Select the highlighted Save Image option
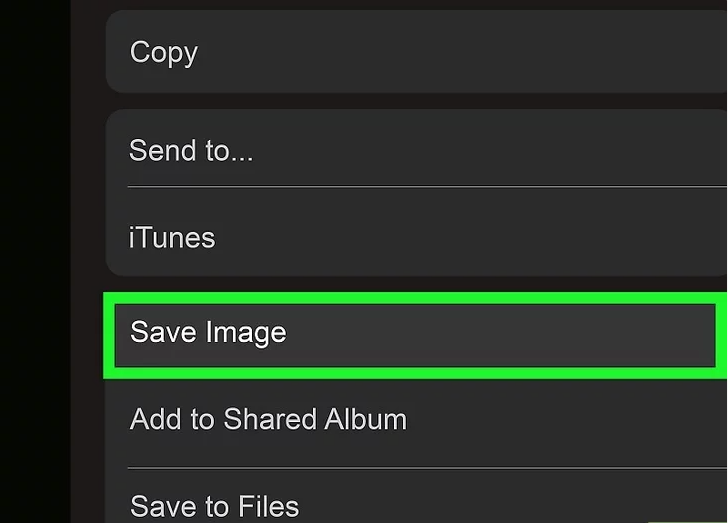728x523 pixels. coord(412,334)
